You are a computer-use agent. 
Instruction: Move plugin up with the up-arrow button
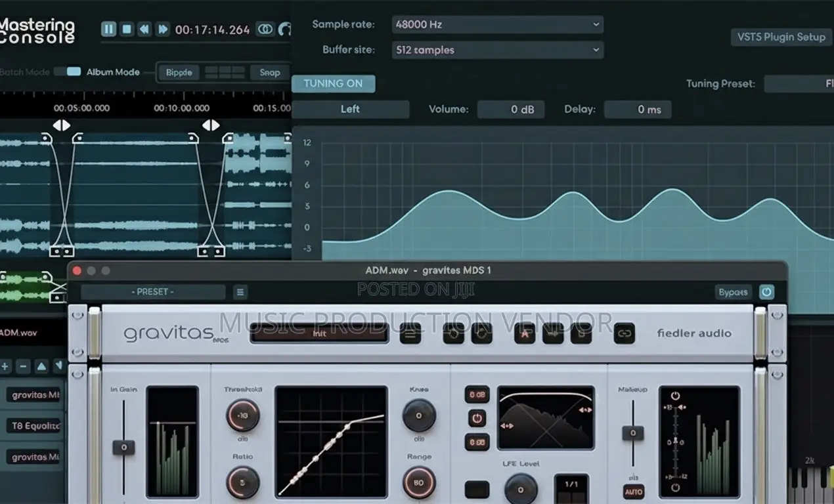[41, 366]
